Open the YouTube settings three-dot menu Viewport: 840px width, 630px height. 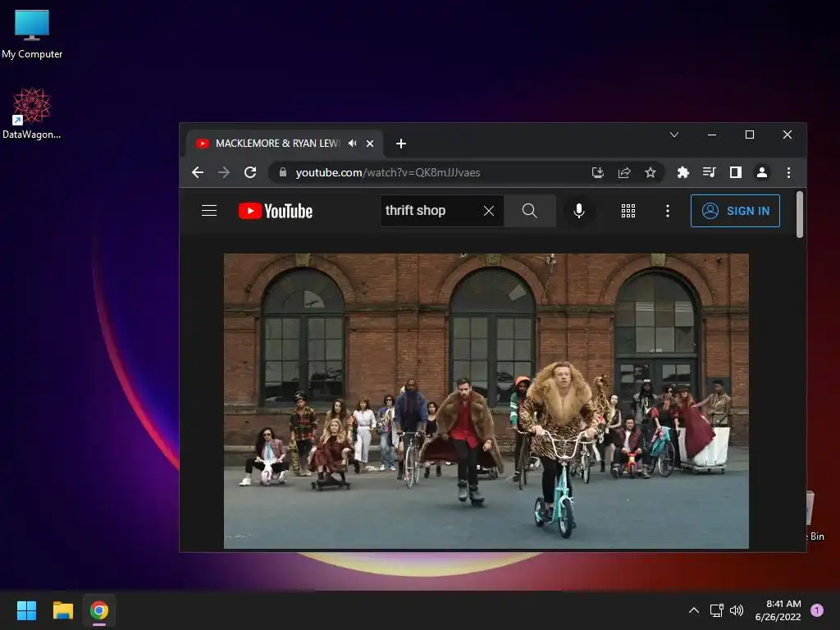(x=668, y=211)
